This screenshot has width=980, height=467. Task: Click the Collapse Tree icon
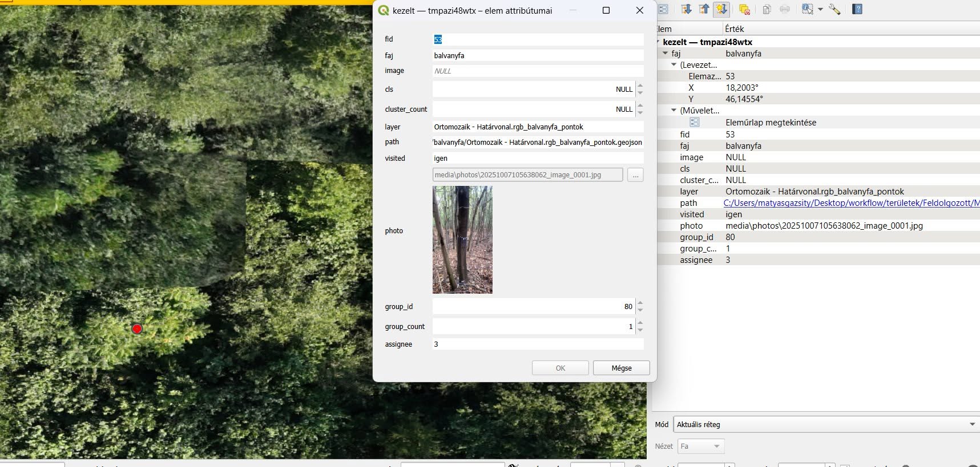[x=704, y=9]
